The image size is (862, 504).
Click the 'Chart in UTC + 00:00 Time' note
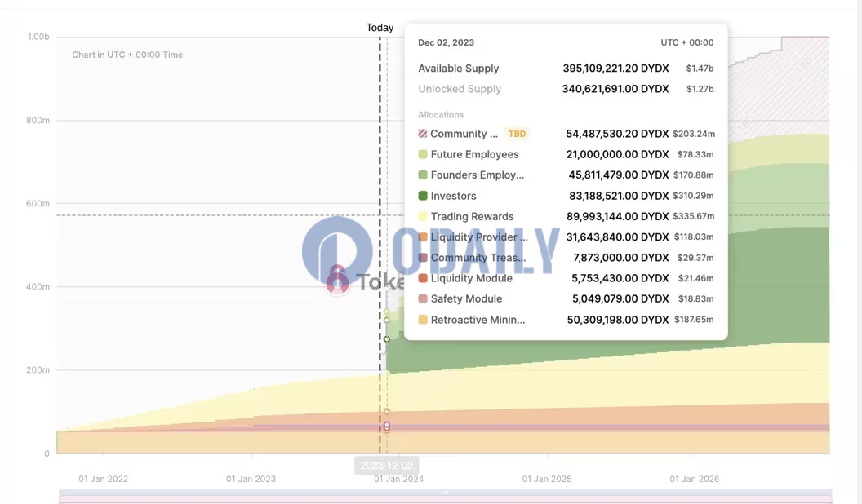[127, 55]
